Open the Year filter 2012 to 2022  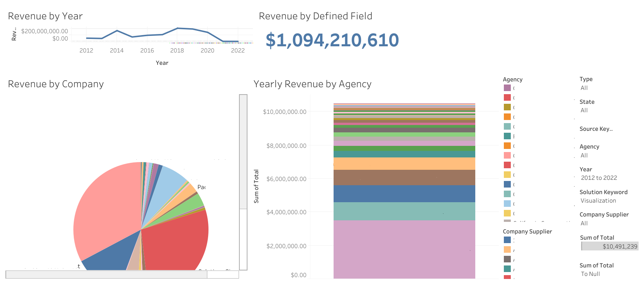click(x=599, y=178)
